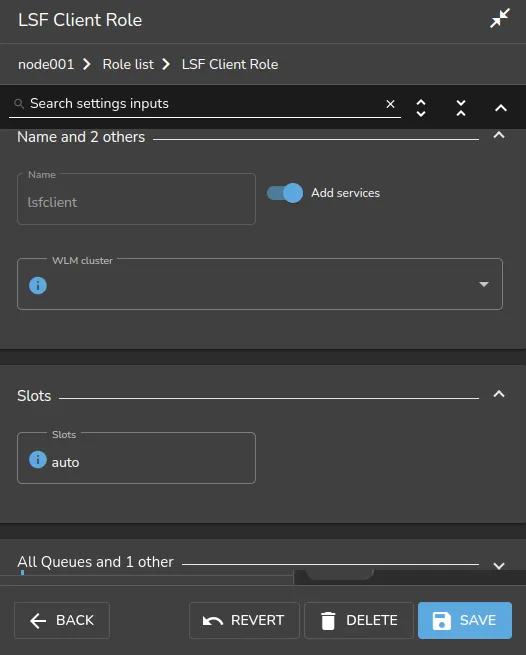Image resolution: width=526 pixels, height=655 pixels.
Task: Show Slots info icon
Action: point(38,460)
